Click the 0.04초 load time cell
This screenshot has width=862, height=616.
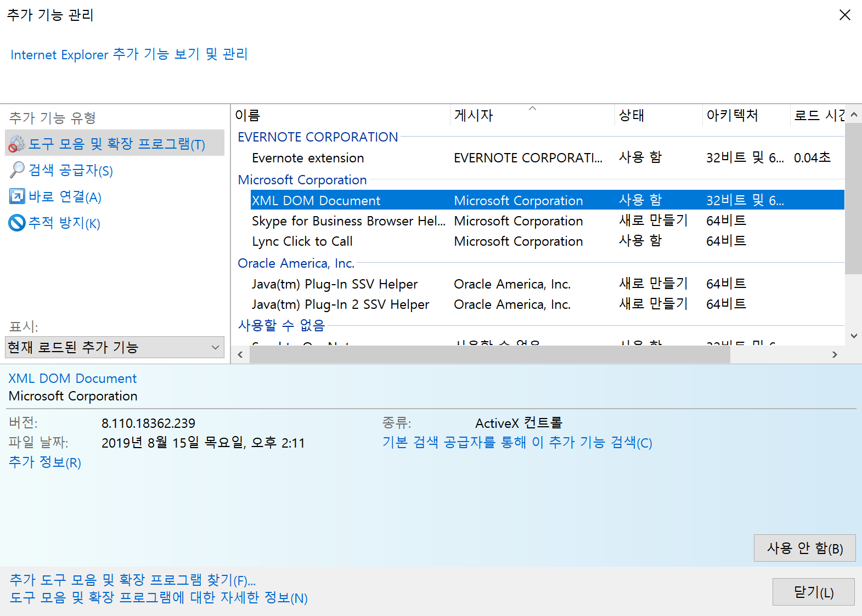(x=812, y=158)
